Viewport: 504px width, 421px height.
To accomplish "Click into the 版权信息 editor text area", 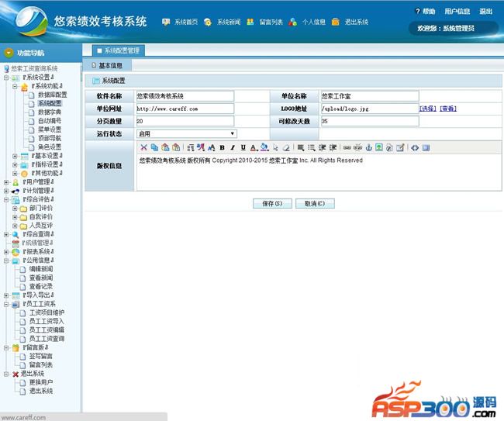I will pos(319,173).
